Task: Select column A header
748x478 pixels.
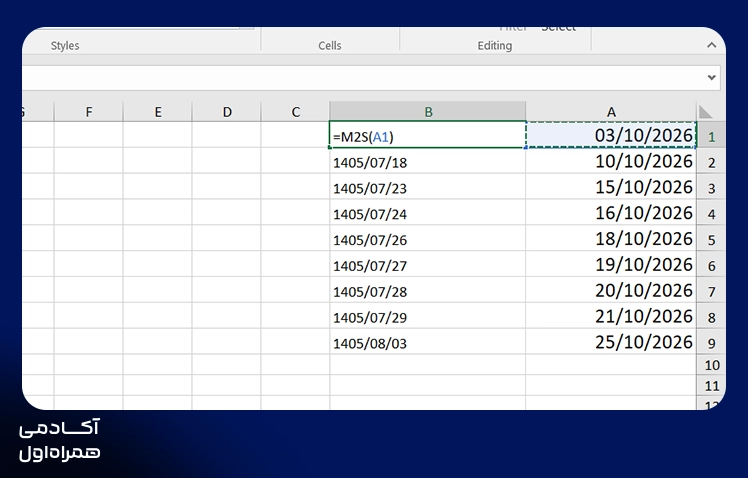Action: pyautogui.click(x=611, y=112)
